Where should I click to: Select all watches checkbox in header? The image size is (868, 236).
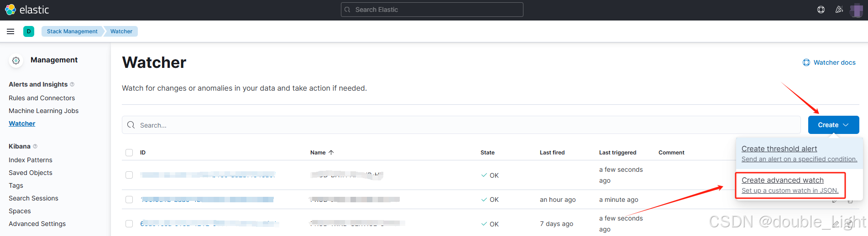[129, 153]
